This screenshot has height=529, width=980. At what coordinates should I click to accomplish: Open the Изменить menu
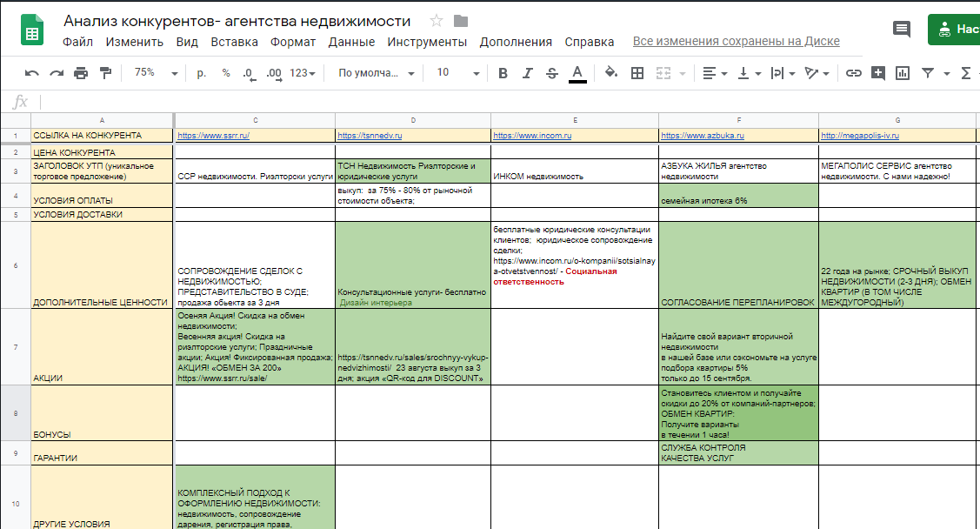[135, 42]
